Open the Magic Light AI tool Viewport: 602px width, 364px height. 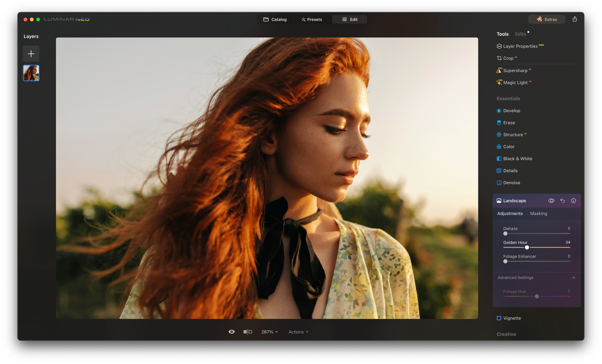point(516,82)
